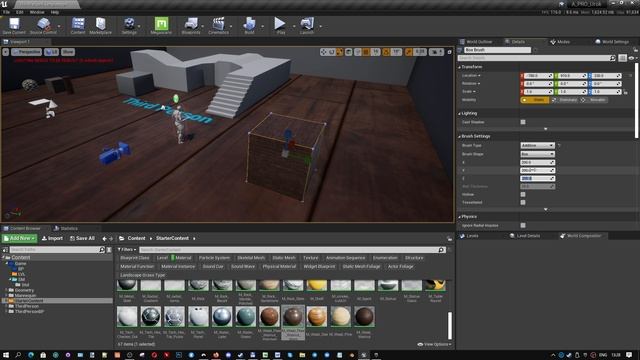
Task: Toggle the rotation snap icon in viewport
Action: click(386, 52)
